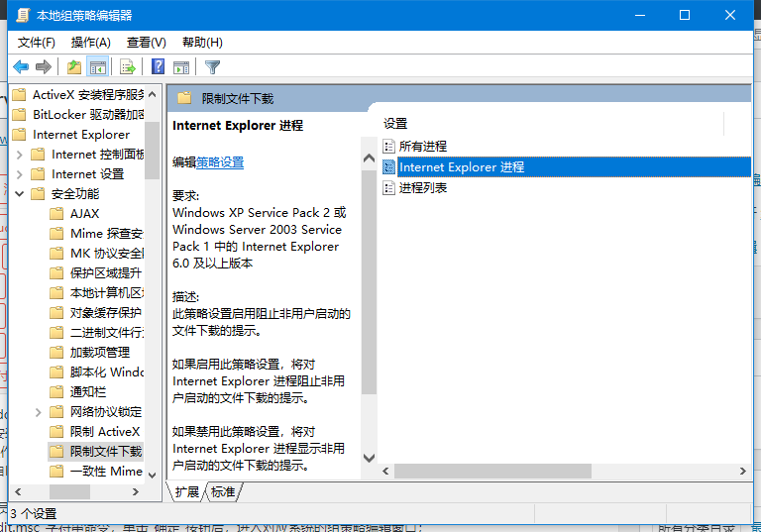The image size is (761, 532).
Task: Click the 限制 ActiveX folder icon
Action: point(56,432)
